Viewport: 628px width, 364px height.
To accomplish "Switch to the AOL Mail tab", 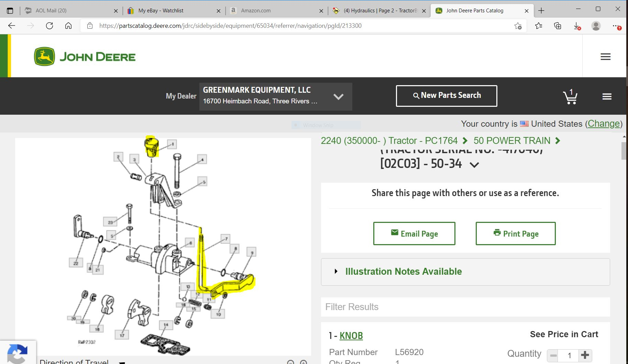I will click(x=71, y=11).
